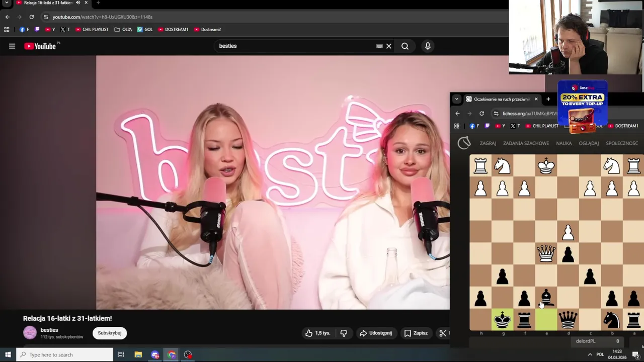This screenshot has width=644, height=362.
Task: Run the YouTube search with the magnifier
Action: 405,46
